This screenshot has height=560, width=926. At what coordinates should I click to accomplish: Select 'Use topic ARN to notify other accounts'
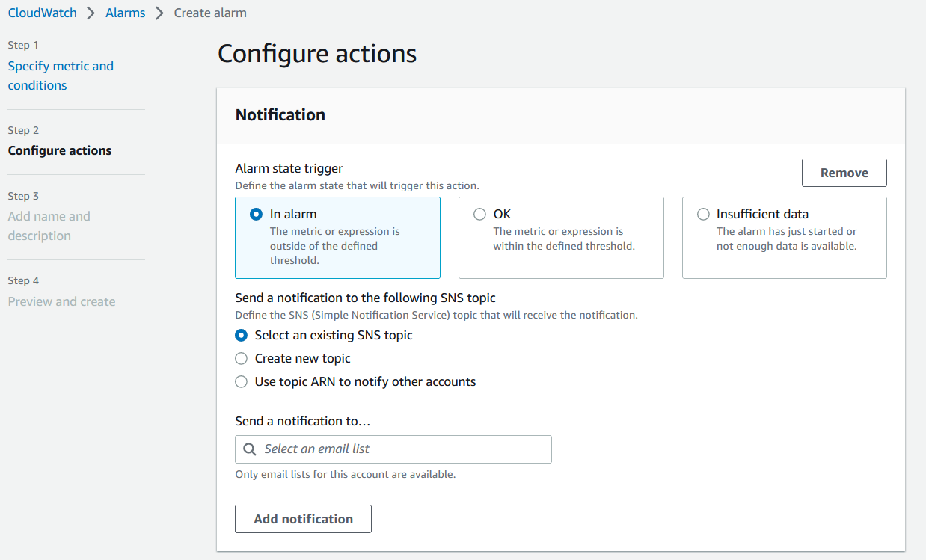pyautogui.click(x=241, y=381)
